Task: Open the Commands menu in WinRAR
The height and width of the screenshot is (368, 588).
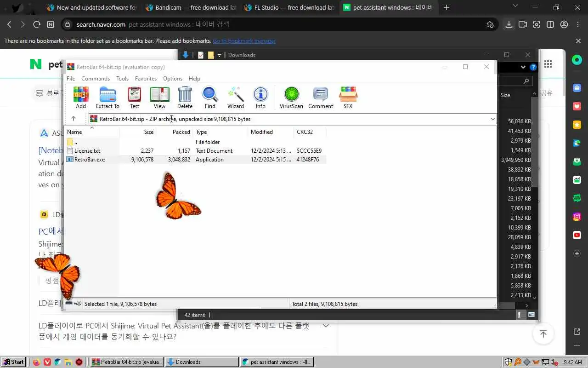Action: 96,79
